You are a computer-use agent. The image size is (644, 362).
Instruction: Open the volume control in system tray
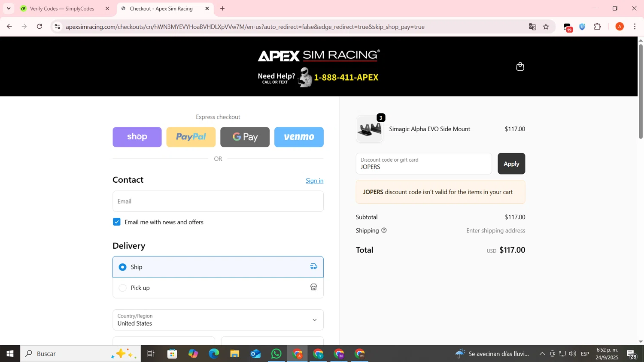coord(572,354)
